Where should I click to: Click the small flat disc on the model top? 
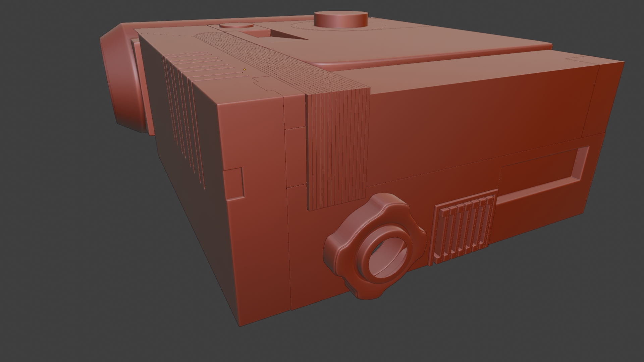click(x=236, y=25)
